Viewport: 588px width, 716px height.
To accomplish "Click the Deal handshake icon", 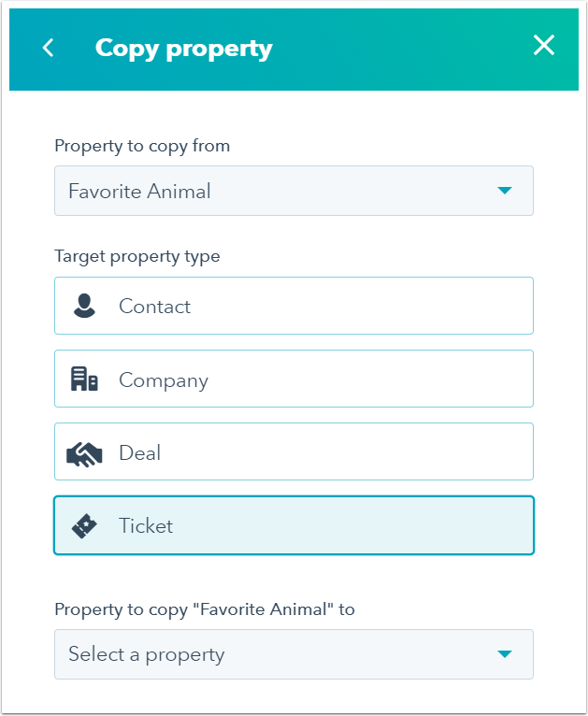I will click(85, 453).
